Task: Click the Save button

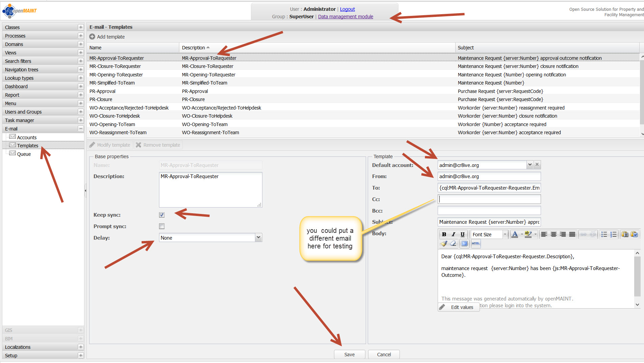Action: pyautogui.click(x=349, y=354)
